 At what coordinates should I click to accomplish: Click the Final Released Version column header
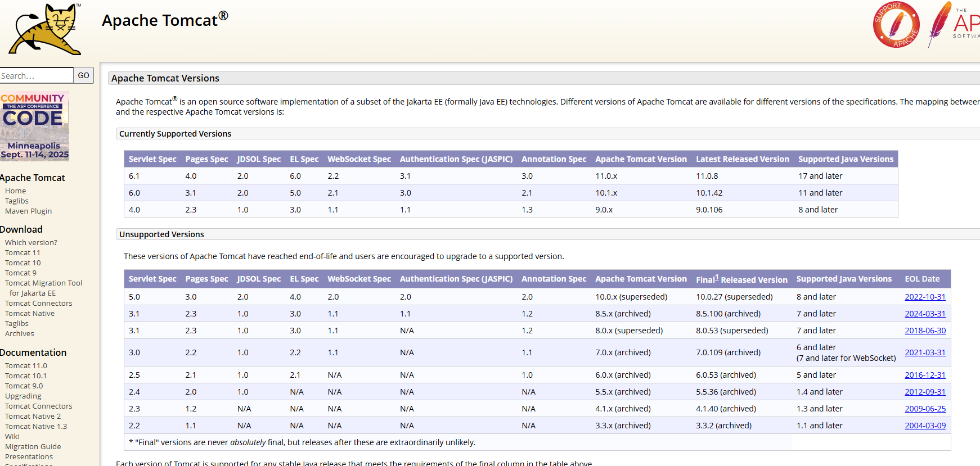click(741, 279)
